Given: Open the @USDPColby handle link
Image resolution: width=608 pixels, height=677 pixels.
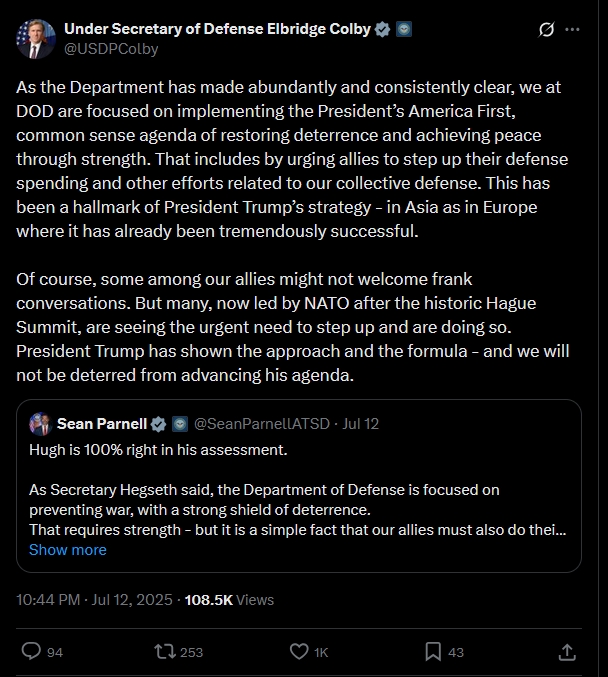Looking at the screenshot, I should (x=111, y=48).
